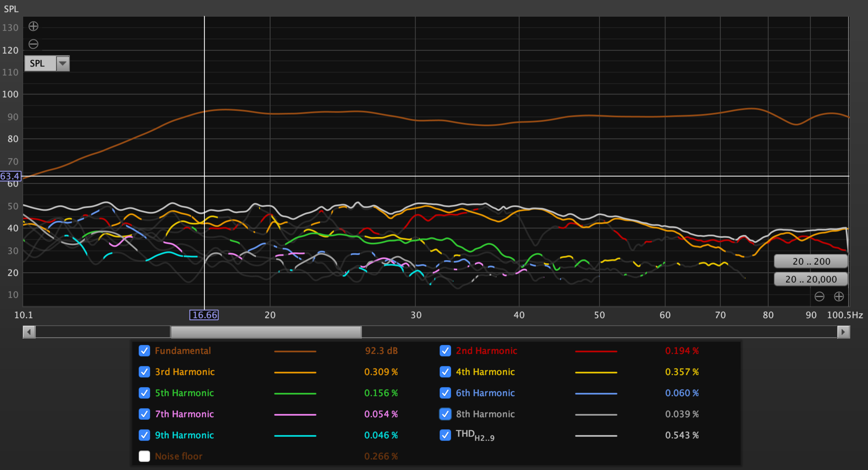This screenshot has height=470, width=868.
Task: Disable the THD H2..9 trace
Action: (x=445, y=435)
